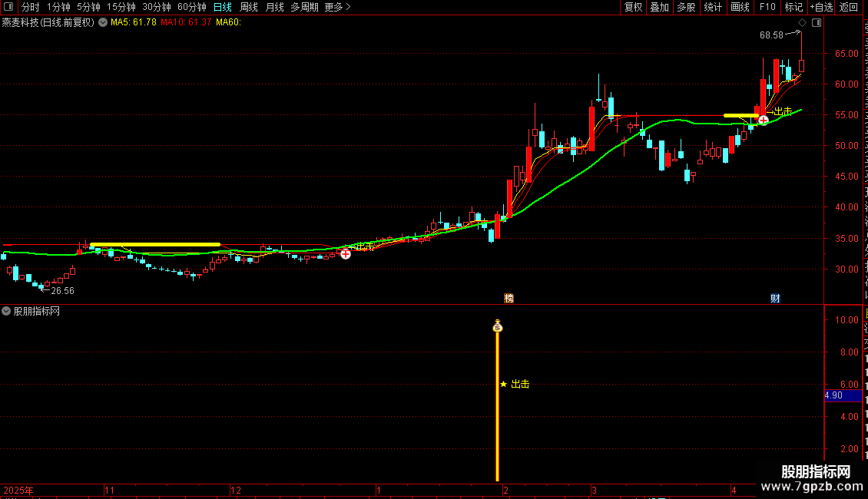The height and width of the screenshot is (499, 868).
Task: Toggle the panel layout icon at top-left
Action: tap(8, 7)
